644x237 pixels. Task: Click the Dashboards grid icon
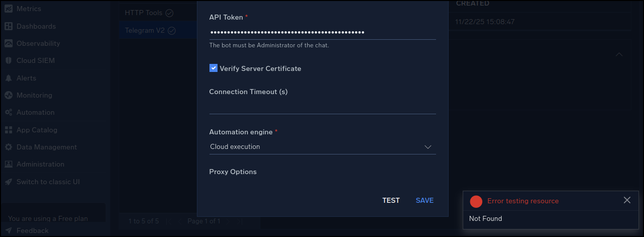(9, 26)
